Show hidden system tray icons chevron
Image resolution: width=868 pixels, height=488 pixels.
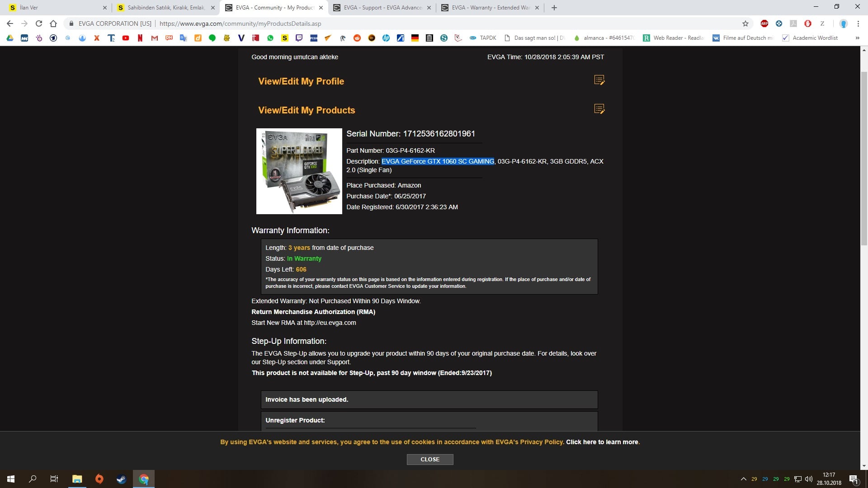click(x=743, y=479)
